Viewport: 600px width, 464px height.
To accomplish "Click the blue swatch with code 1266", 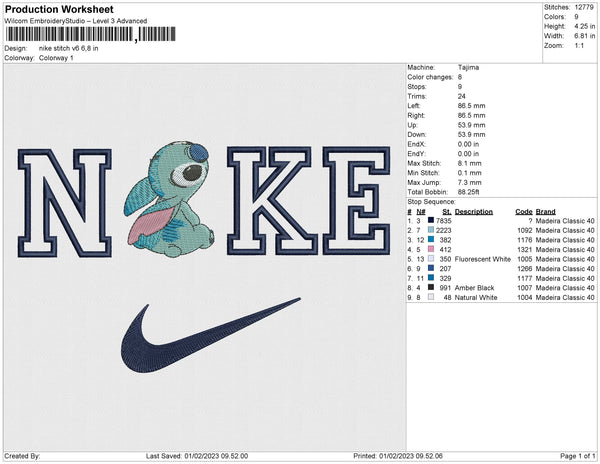I will (x=431, y=268).
